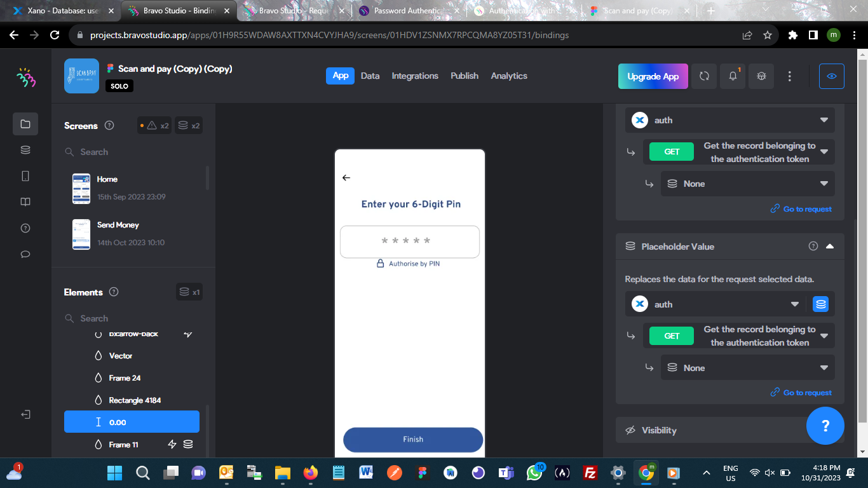The width and height of the screenshot is (868, 488).
Task: Open the upper None data path dropdown
Action: click(x=748, y=184)
